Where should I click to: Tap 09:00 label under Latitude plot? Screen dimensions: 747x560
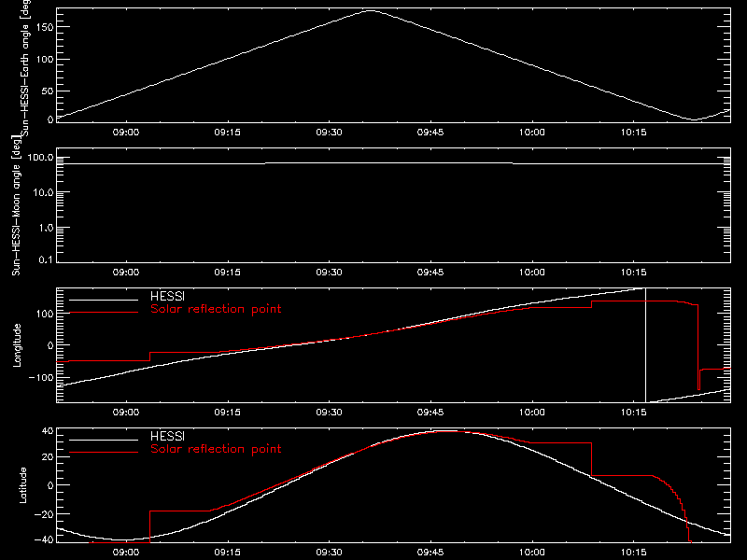(x=126, y=553)
